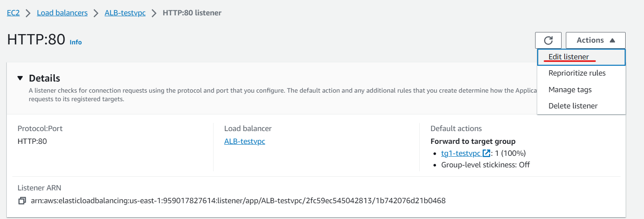The width and height of the screenshot is (644, 219).
Task: Click the HTTP:80 page title
Action: tap(36, 39)
